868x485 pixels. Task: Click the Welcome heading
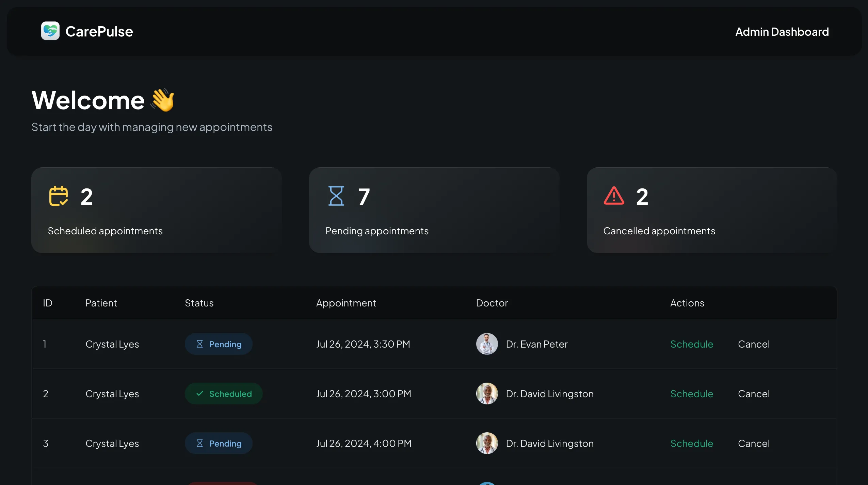tap(88, 100)
